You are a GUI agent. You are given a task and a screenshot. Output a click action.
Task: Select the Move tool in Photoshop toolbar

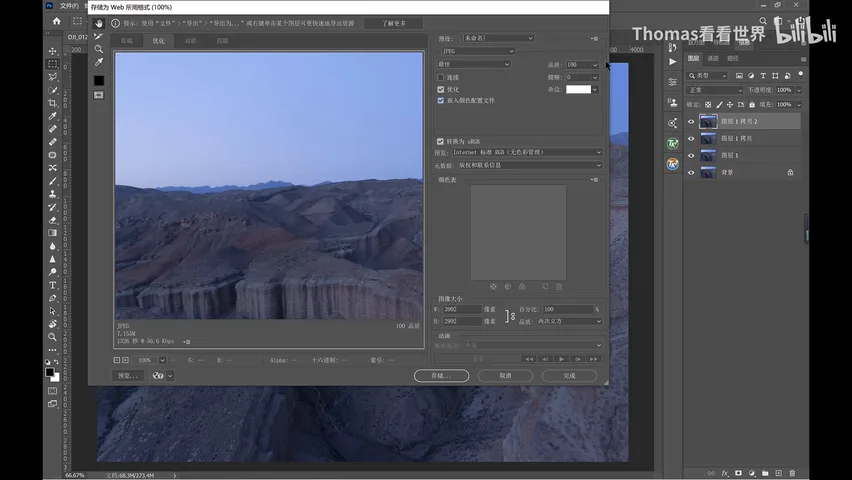pos(53,51)
